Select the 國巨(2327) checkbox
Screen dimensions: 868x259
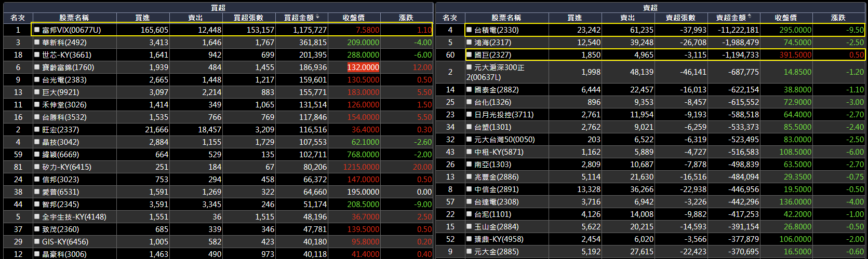[469, 54]
